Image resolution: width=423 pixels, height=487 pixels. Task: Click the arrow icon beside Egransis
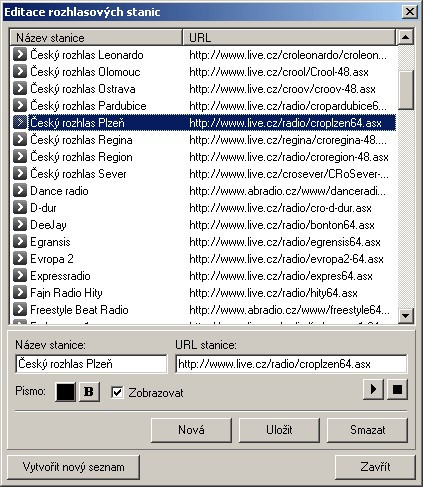[x=20, y=241]
